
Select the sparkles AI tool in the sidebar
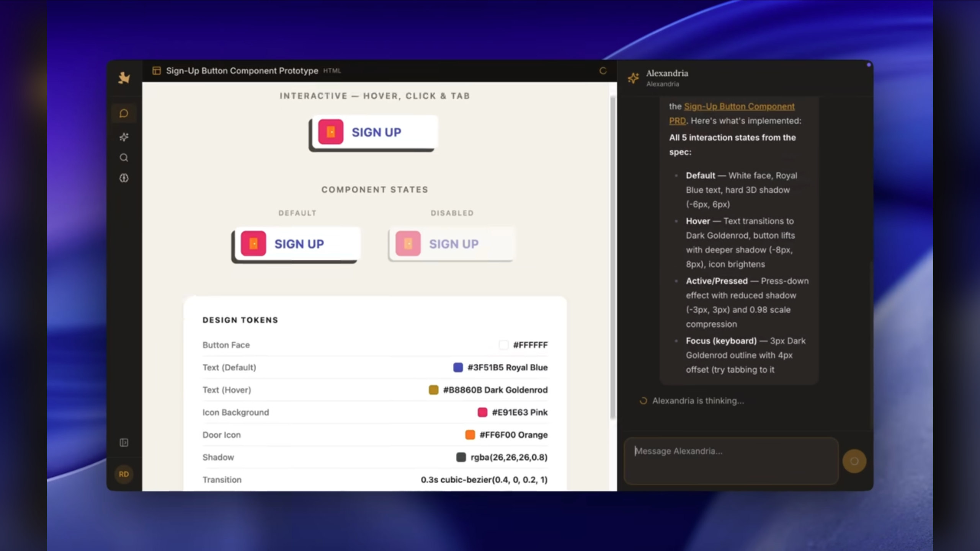tap(124, 137)
